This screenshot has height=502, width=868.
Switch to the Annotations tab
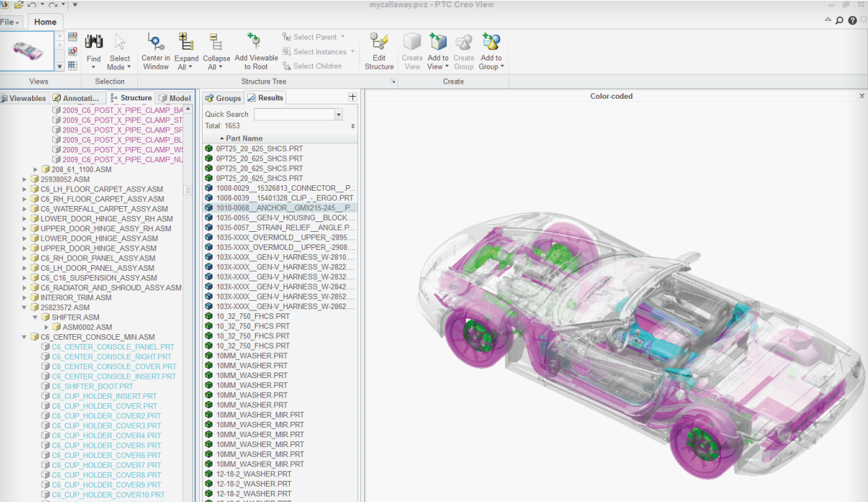pyautogui.click(x=78, y=98)
